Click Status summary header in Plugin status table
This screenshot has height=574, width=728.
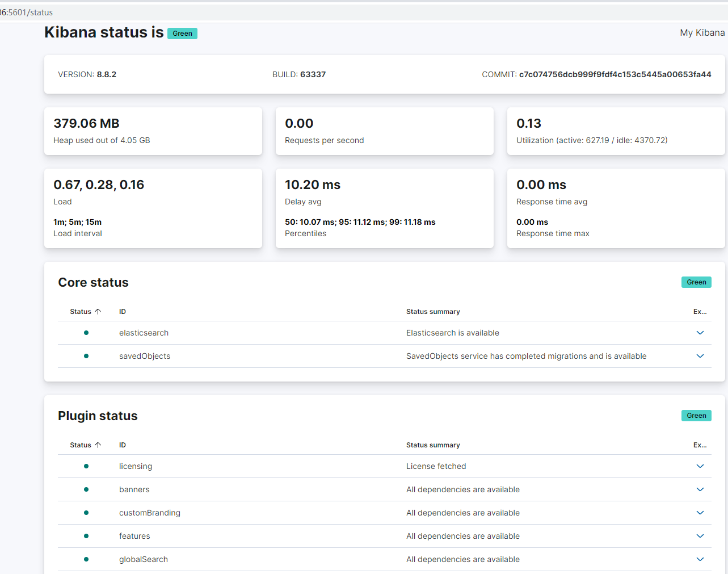coord(433,445)
